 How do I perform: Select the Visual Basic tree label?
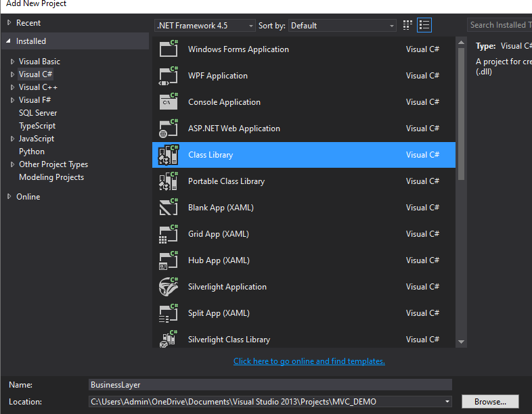tap(39, 62)
